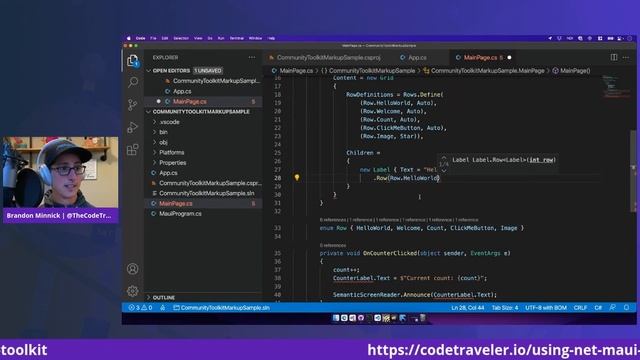Click the lightbulb quick fix icon

(x=297, y=178)
